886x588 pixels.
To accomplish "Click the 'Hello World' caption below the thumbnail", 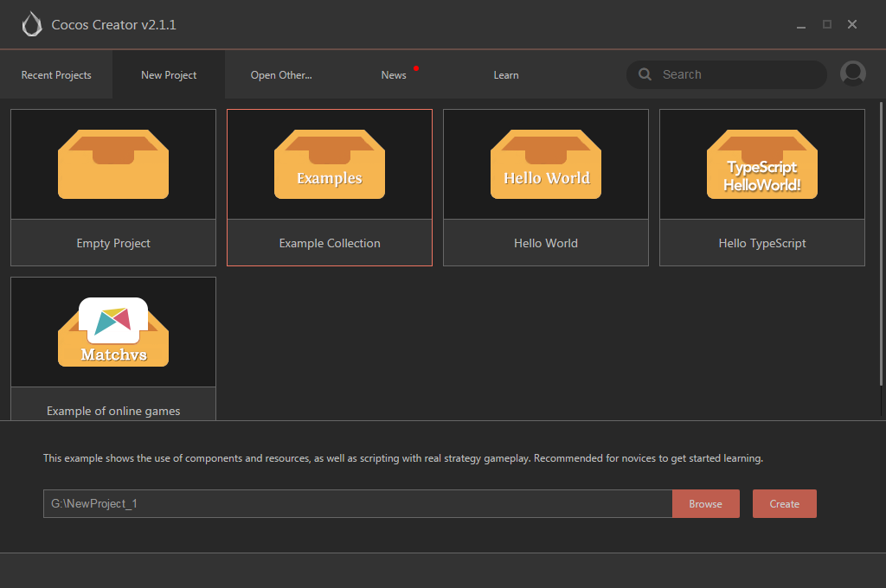I will (546, 244).
